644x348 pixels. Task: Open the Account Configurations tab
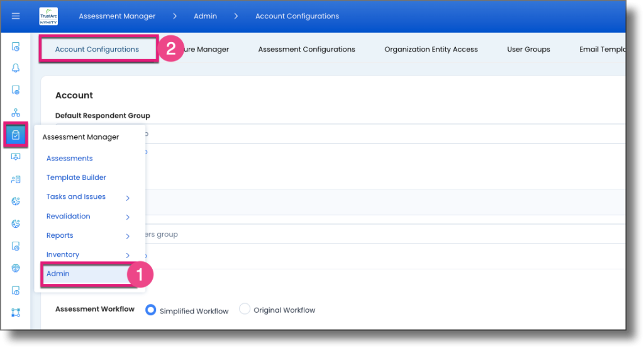[x=97, y=49]
